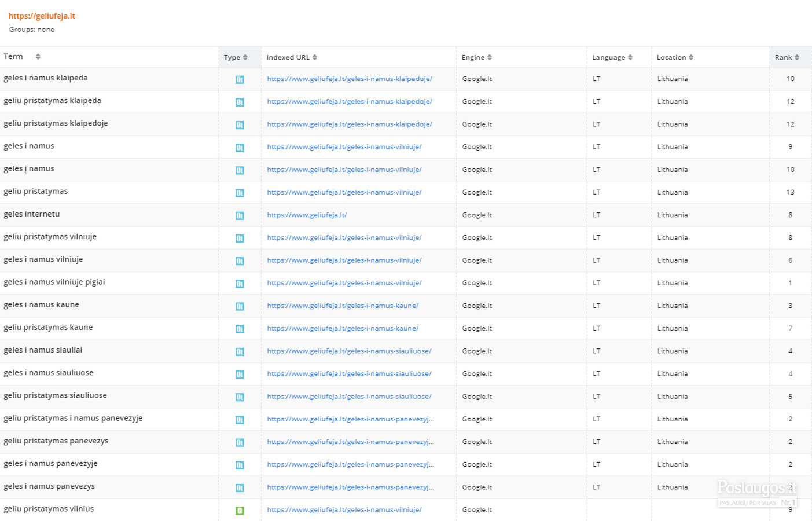Image resolution: width=812 pixels, height=521 pixels.
Task: Click type icon in 'geles i namus' row
Action: [240, 147]
